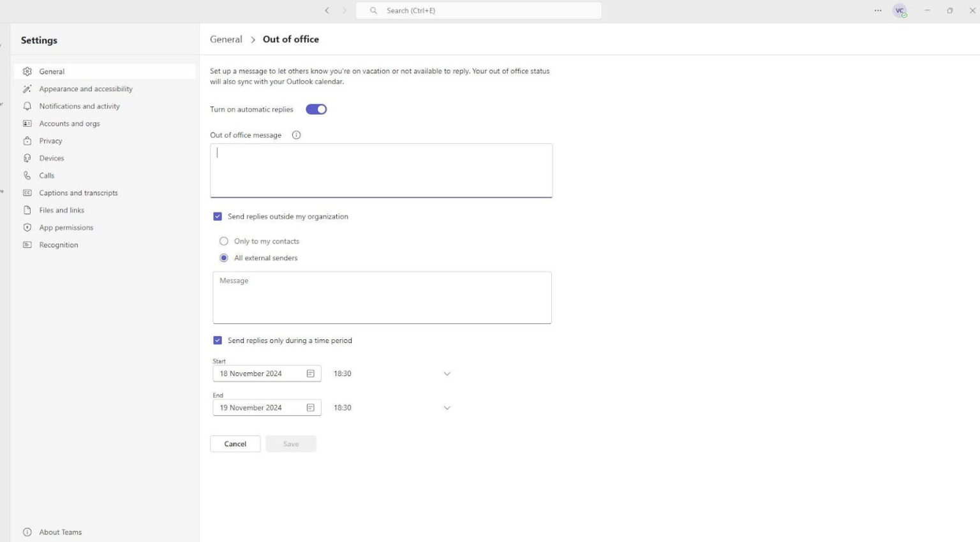Expand the Start time dropdown
Image resolution: width=980 pixels, height=542 pixels.
447,374
